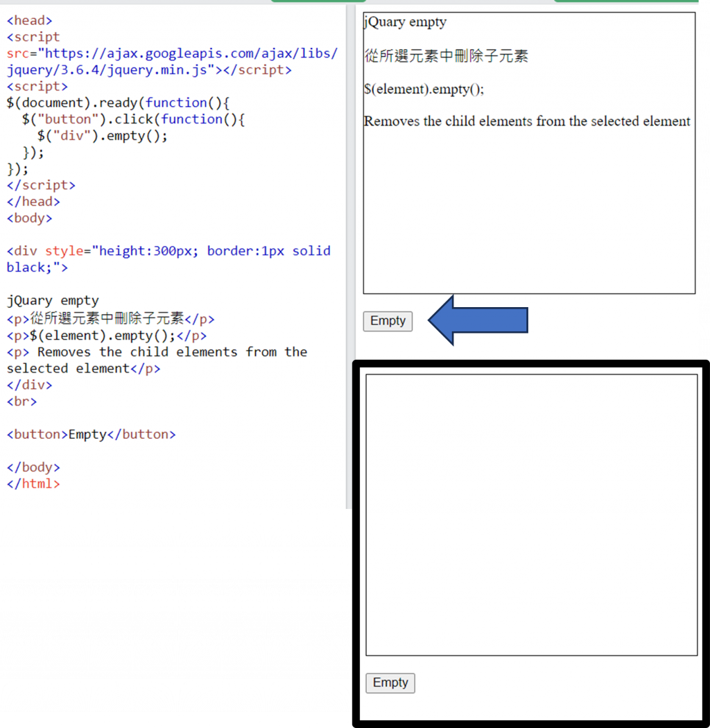
Task: Click 'Removes the child elements' sentence in result pane
Action: (527, 121)
